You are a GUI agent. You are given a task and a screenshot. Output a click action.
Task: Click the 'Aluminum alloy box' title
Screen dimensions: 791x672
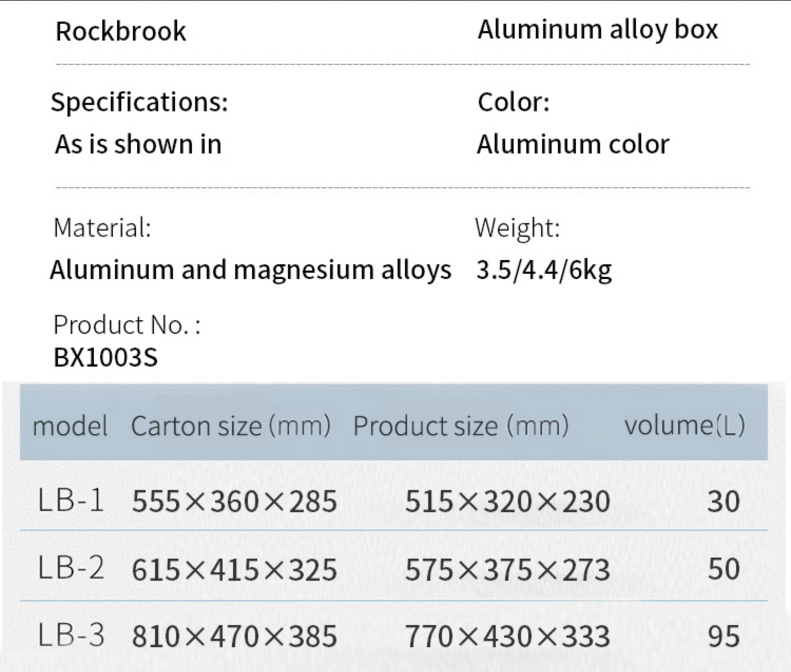[x=597, y=30]
